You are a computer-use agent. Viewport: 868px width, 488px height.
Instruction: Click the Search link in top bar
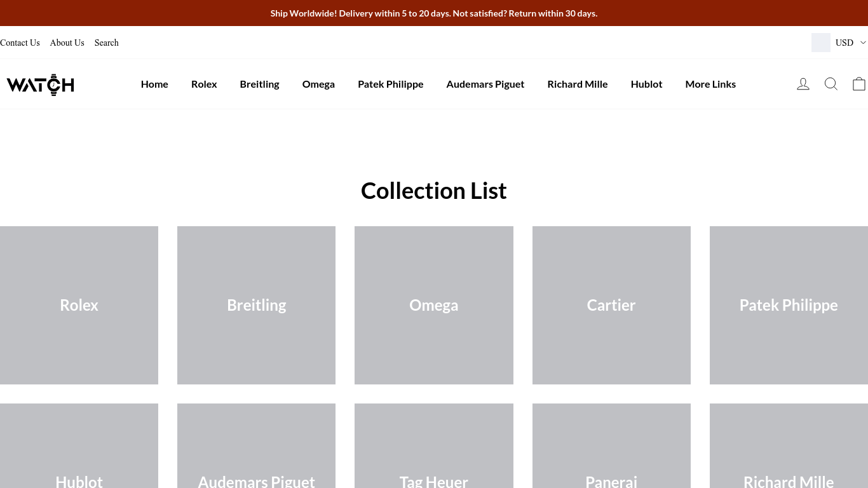tap(107, 43)
